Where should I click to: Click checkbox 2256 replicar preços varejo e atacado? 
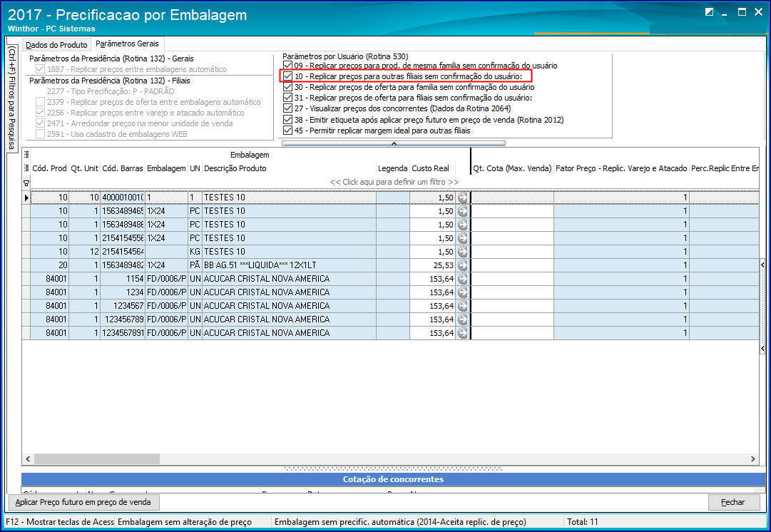41,113
